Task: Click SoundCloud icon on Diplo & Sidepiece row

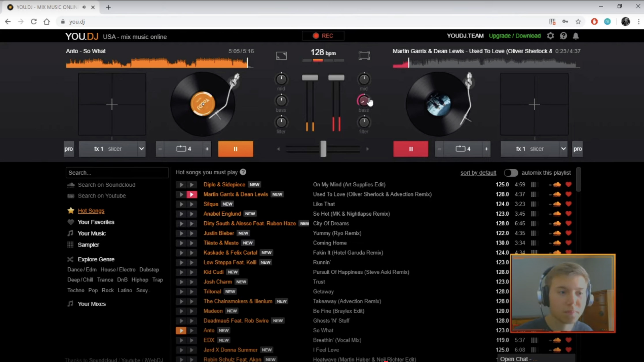Action: (557, 185)
